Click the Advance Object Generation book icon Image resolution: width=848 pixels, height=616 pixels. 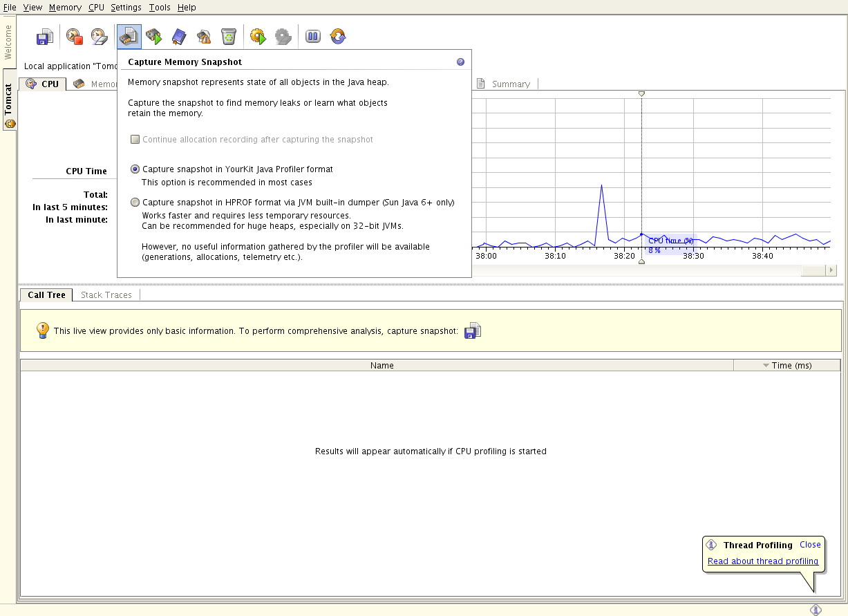click(179, 37)
